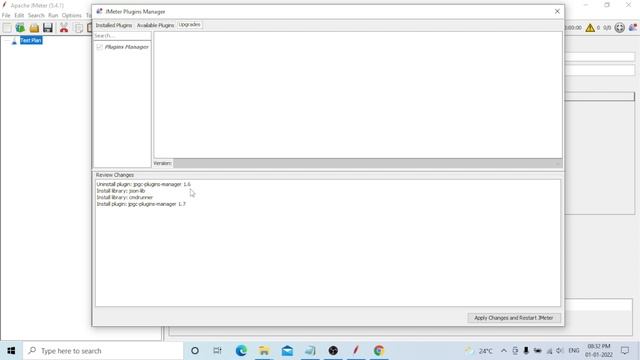Open File Explorer from the taskbar
Image resolution: width=640 pixels, height=360 pixels.
point(264,351)
